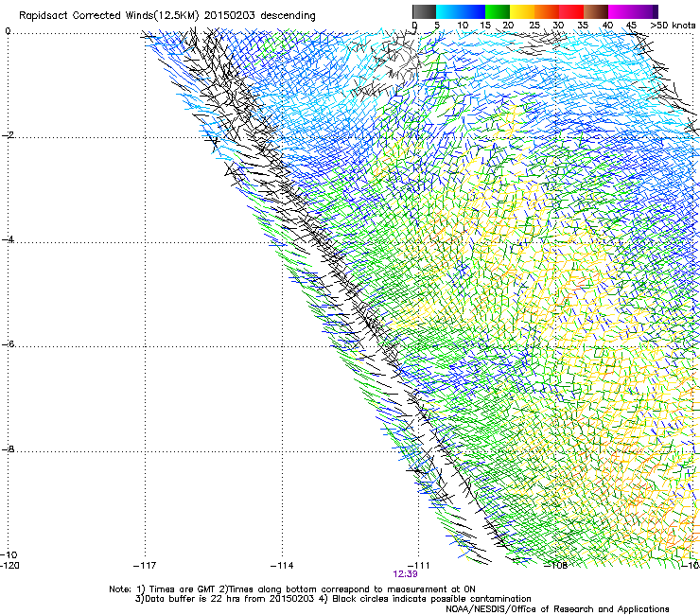Click the -117 longitude axis label
The width and height of the screenshot is (700, 615).
point(145,566)
